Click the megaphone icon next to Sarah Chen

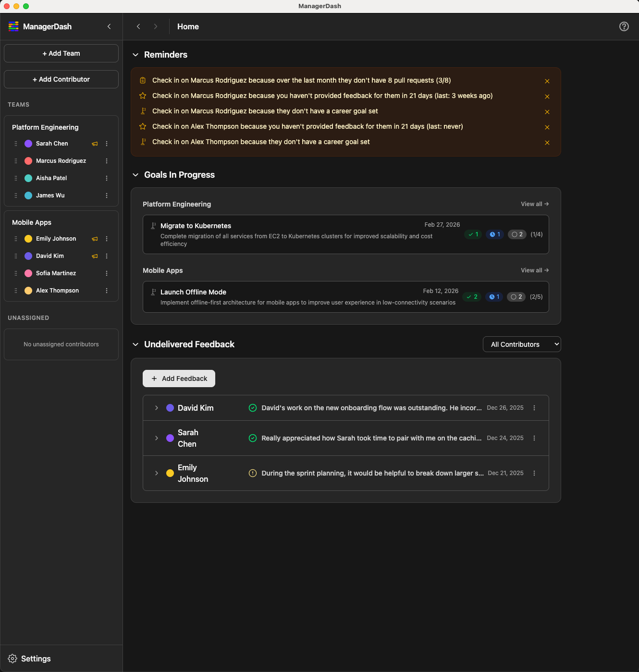point(94,143)
